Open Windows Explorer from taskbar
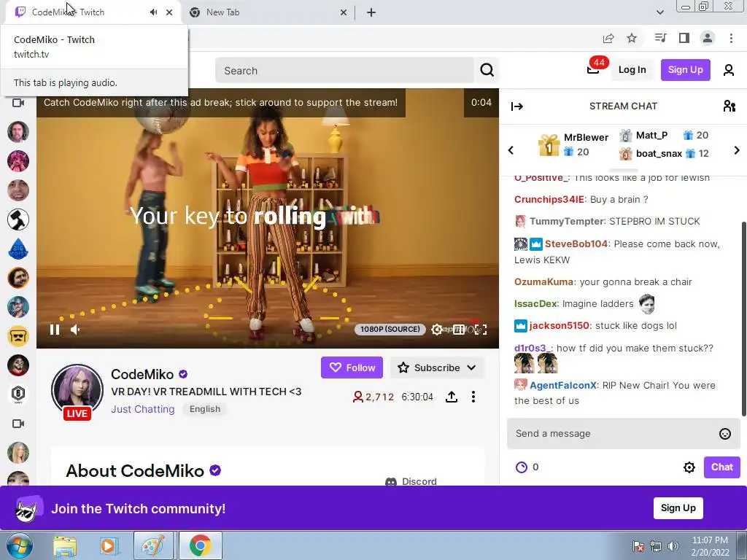 65,545
